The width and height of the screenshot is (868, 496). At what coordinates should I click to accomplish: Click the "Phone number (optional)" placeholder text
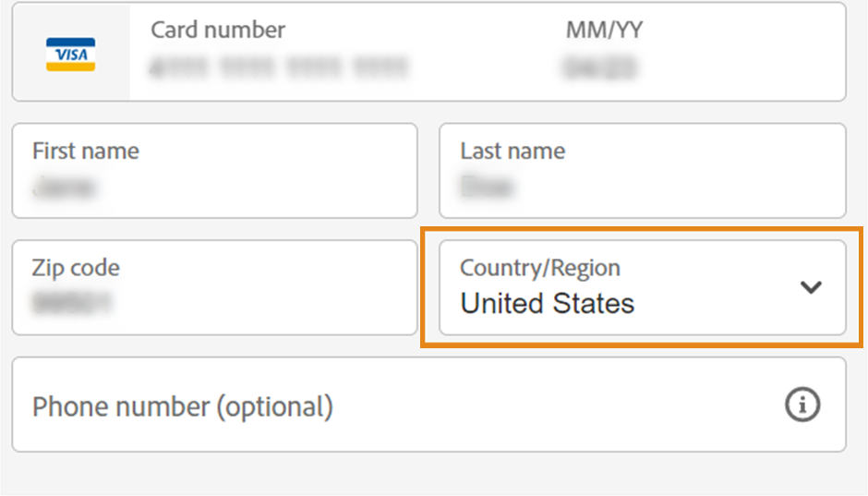click(183, 406)
